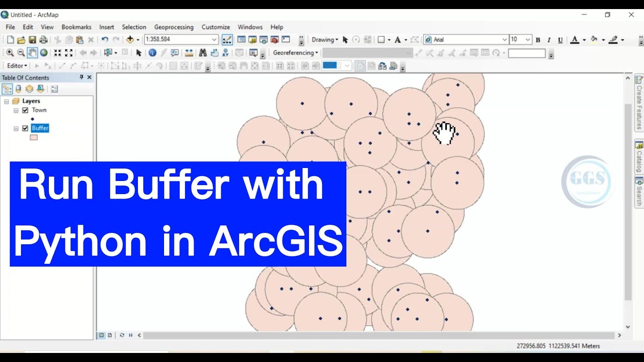This screenshot has width=644, height=362.
Task: Open the Editor dropdown menu
Action: [x=17, y=65]
